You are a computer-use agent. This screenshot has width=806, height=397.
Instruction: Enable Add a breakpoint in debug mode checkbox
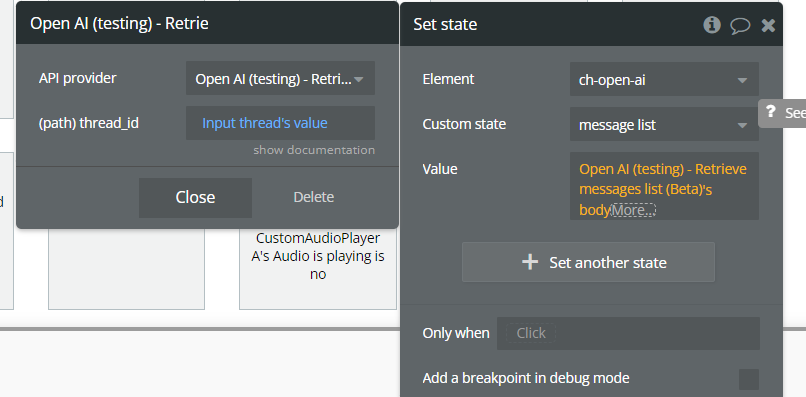(748, 379)
